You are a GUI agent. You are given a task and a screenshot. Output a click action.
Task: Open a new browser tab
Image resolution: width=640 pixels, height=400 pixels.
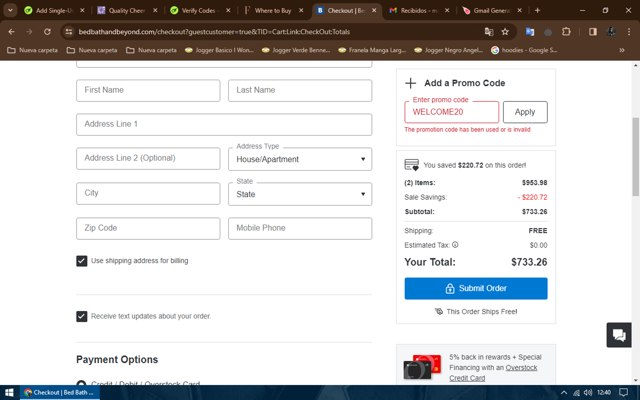pyautogui.click(x=537, y=11)
